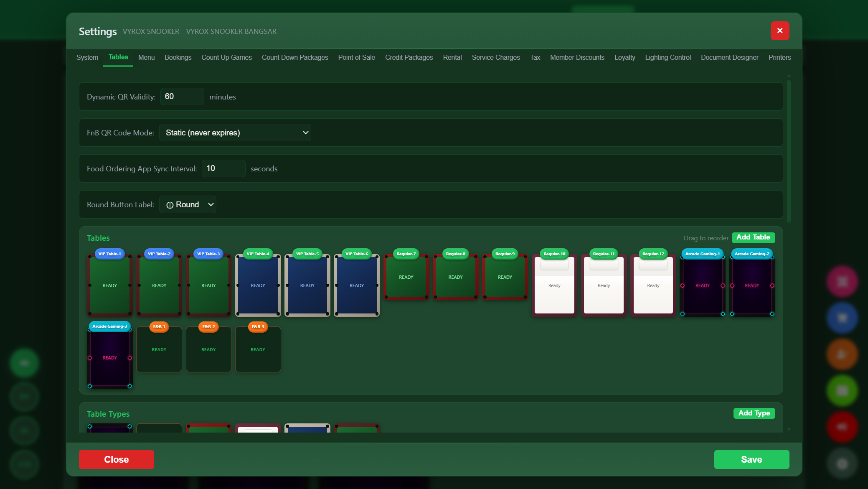Select white Regular-12 table thumbnail

(653, 283)
